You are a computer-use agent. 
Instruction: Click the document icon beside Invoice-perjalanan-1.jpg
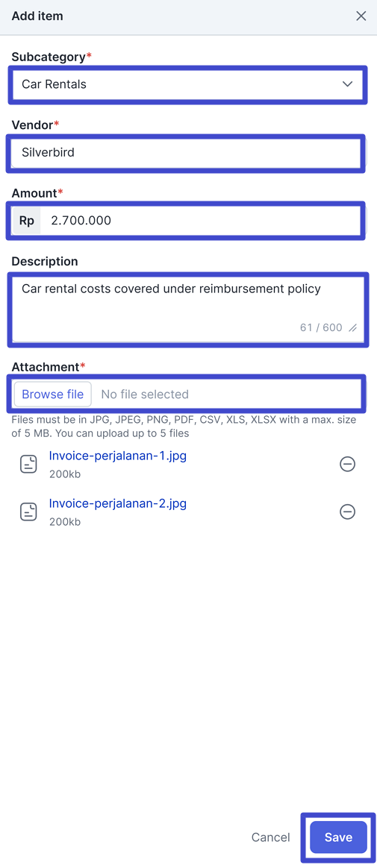coord(28,464)
